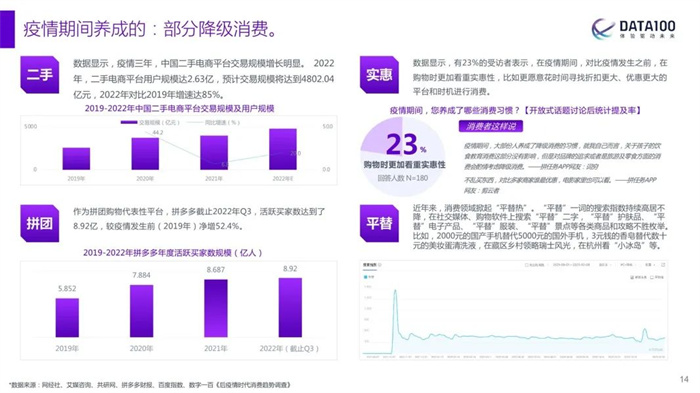Select the 实惠 purple badge

[x=379, y=75]
